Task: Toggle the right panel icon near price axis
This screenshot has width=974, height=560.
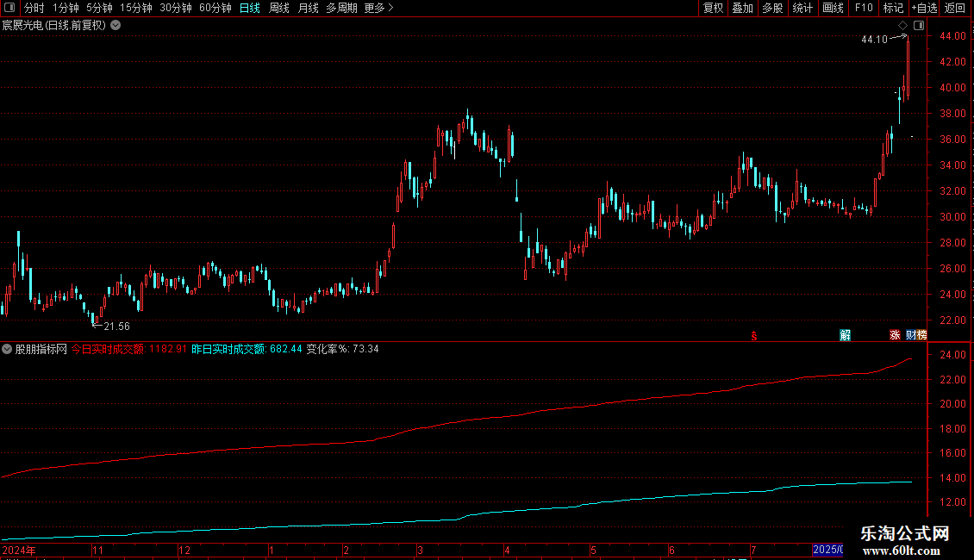Action: [919, 26]
